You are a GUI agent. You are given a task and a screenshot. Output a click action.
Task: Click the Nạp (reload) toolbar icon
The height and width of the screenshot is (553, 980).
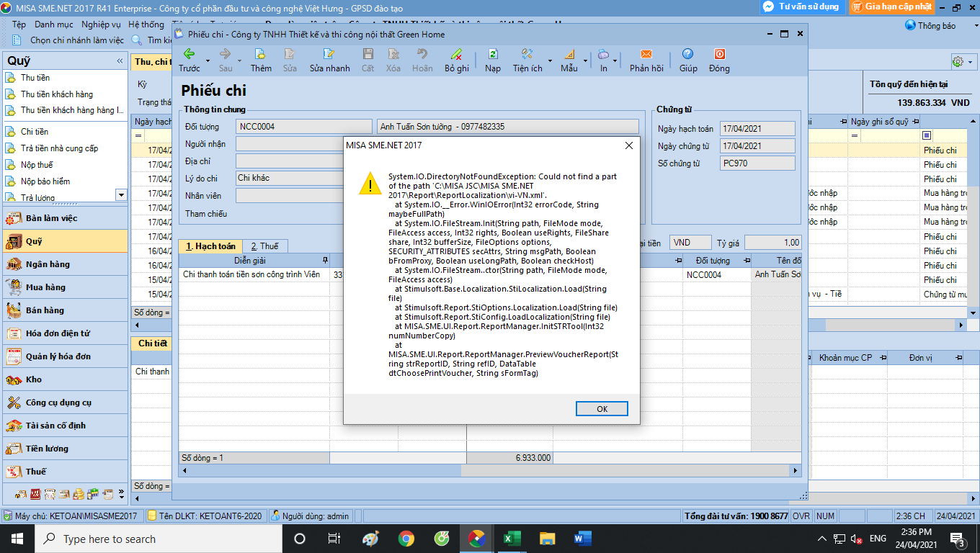(x=493, y=54)
